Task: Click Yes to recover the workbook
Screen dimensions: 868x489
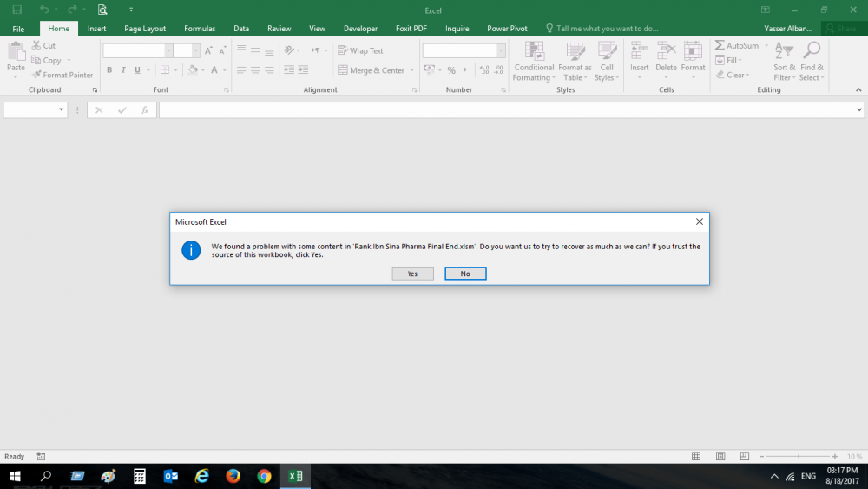Action: click(412, 274)
